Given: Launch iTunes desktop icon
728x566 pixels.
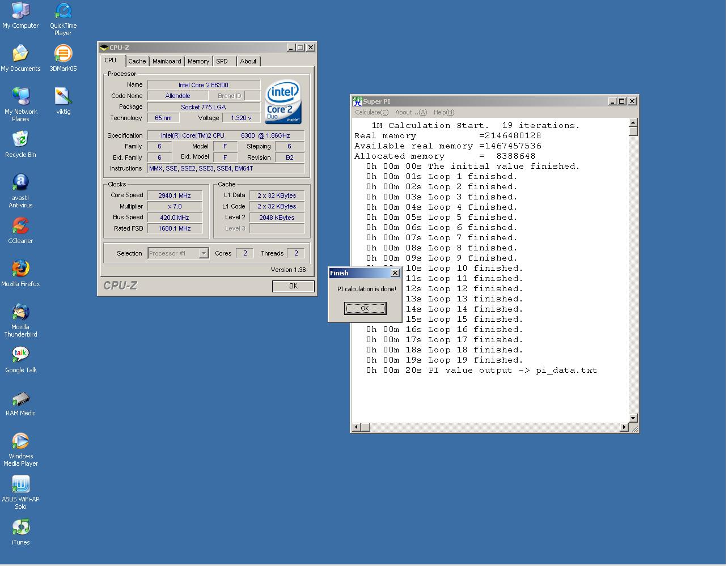Looking at the screenshot, I should coord(20,532).
